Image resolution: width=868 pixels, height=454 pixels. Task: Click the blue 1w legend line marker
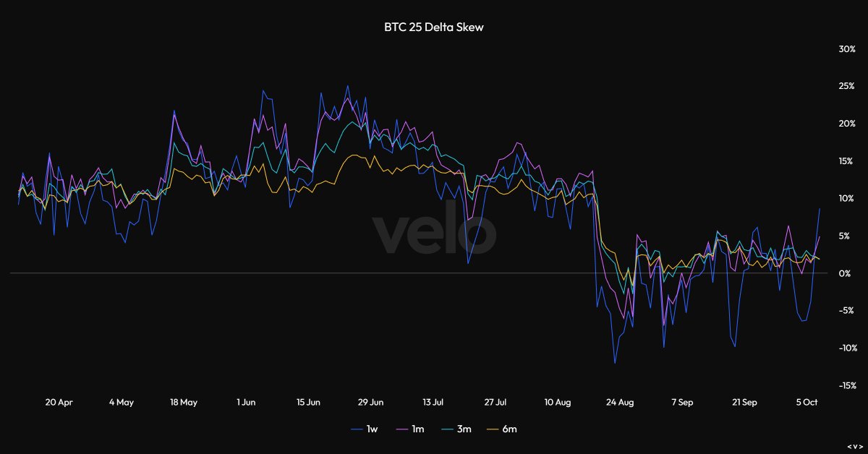coord(358,429)
